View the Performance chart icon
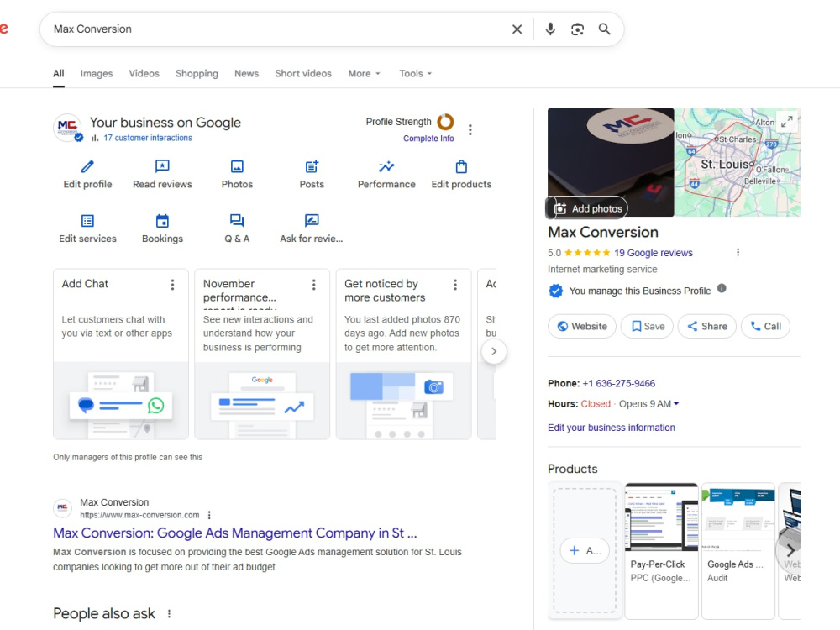 click(386, 166)
